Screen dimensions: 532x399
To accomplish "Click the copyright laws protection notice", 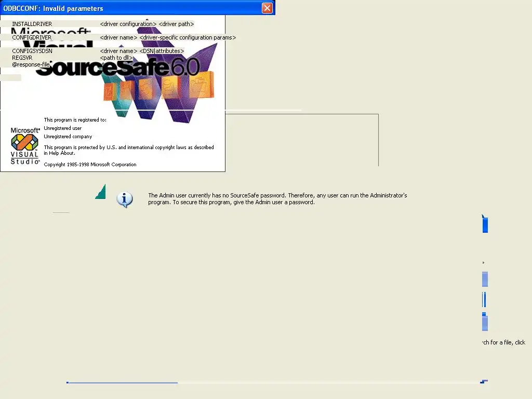I will tap(129, 150).
